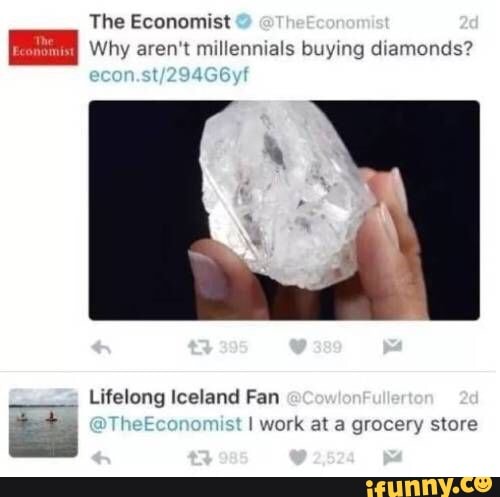Open The Economist account name
The width and height of the screenshot is (500, 497).
pyautogui.click(x=160, y=22)
